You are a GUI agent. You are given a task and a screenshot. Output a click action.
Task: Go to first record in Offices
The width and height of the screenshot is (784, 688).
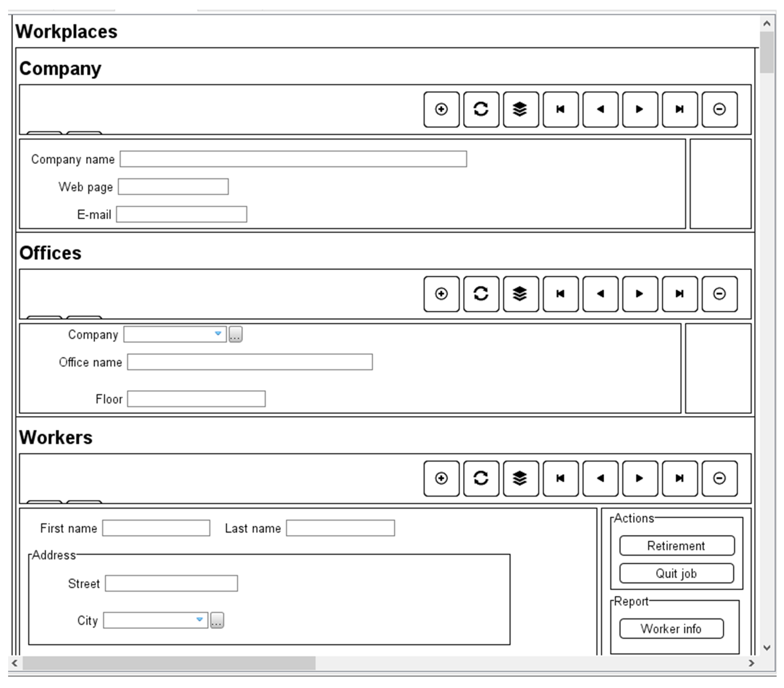point(560,294)
